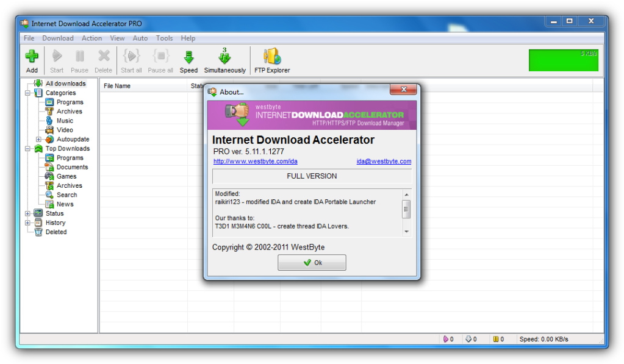Screen dimensions: 624x364
Task: Click the queued downloads status bar icon
Action: [x=468, y=339]
